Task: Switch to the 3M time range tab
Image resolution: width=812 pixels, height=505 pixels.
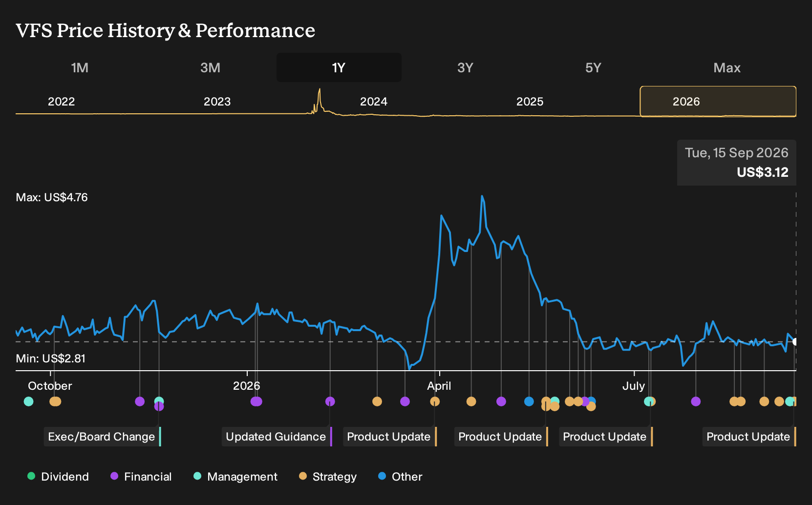Action: pos(210,67)
